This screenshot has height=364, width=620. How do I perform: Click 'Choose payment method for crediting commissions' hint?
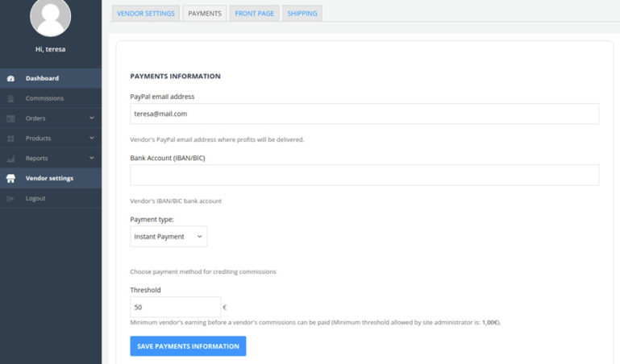click(203, 271)
